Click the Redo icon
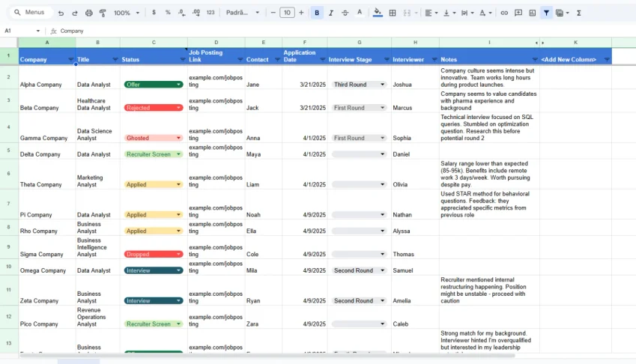The width and height of the screenshot is (636, 364). point(75,13)
